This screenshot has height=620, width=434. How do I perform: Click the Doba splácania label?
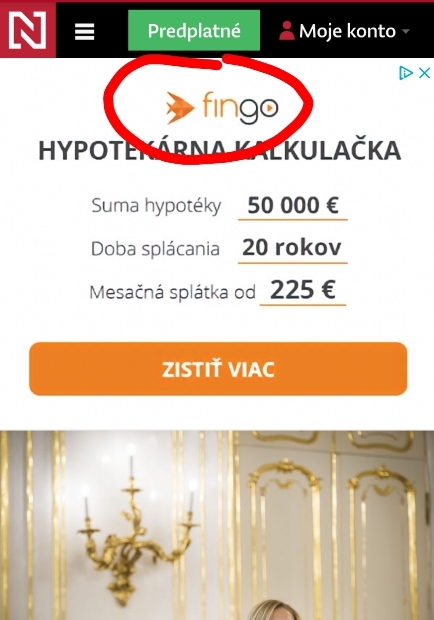tap(155, 249)
